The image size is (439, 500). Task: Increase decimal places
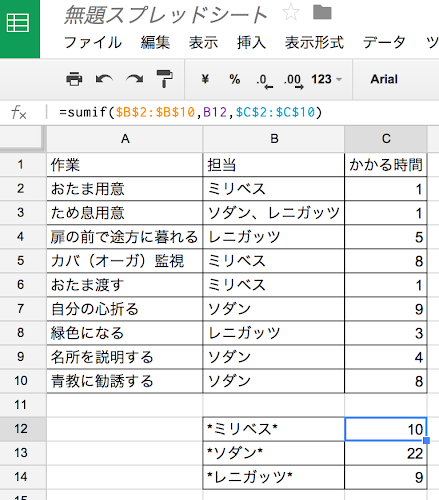point(293,81)
